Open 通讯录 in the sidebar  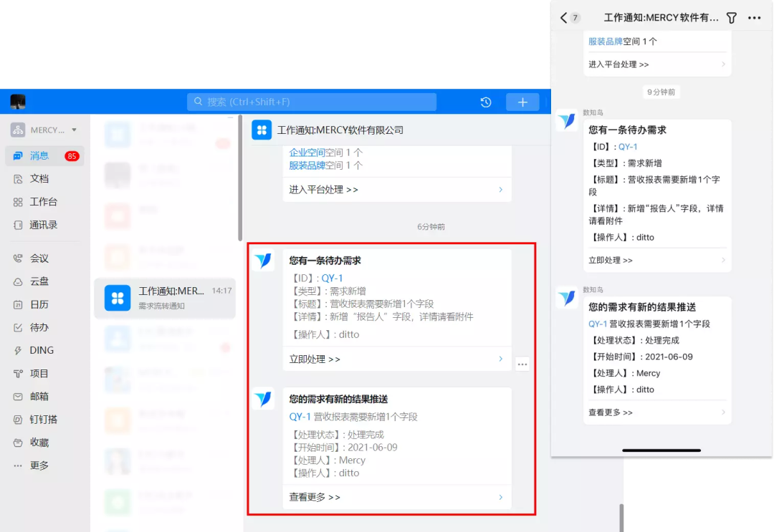pyautogui.click(x=44, y=225)
